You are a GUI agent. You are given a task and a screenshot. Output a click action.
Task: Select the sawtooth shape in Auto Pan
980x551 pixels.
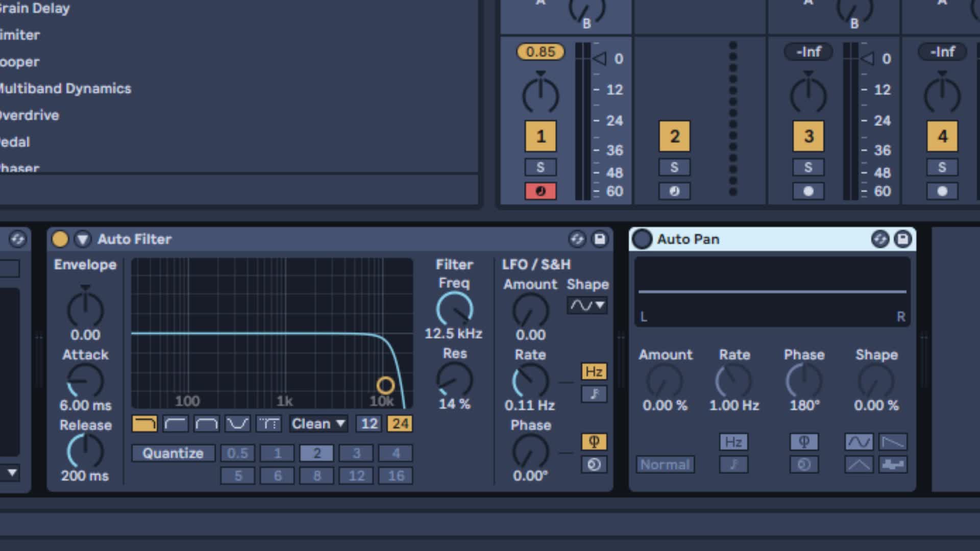click(893, 442)
